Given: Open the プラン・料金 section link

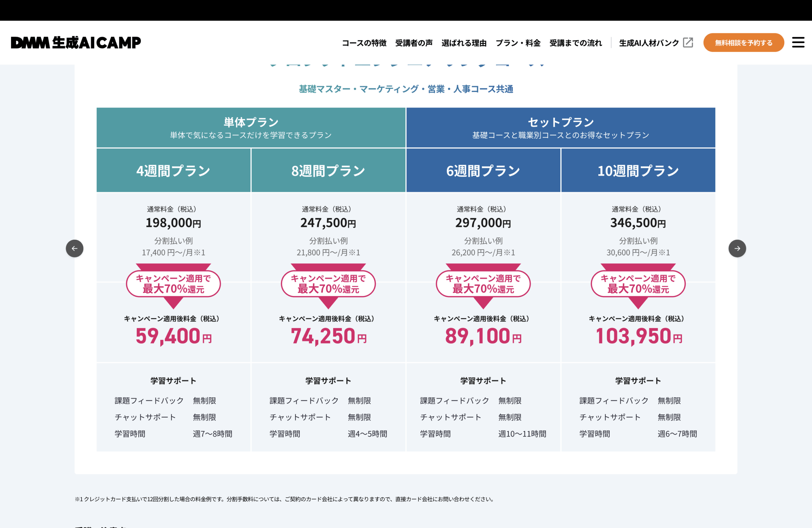Looking at the screenshot, I should 518,42.
